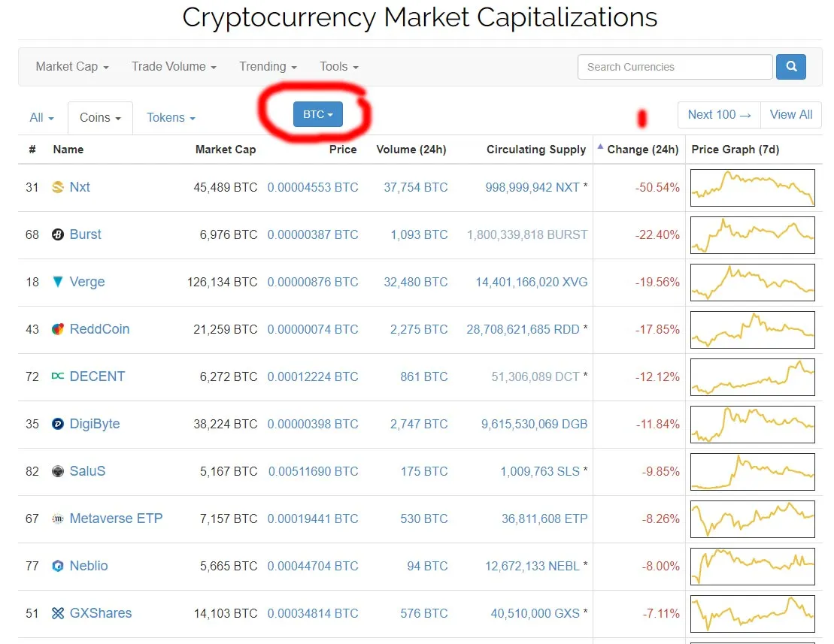Click Nxt volume 37,754 BTC

point(416,187)
